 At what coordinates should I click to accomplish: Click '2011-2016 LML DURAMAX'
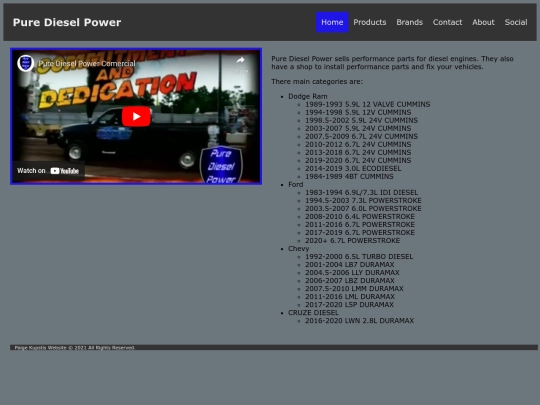click(350, 297)
